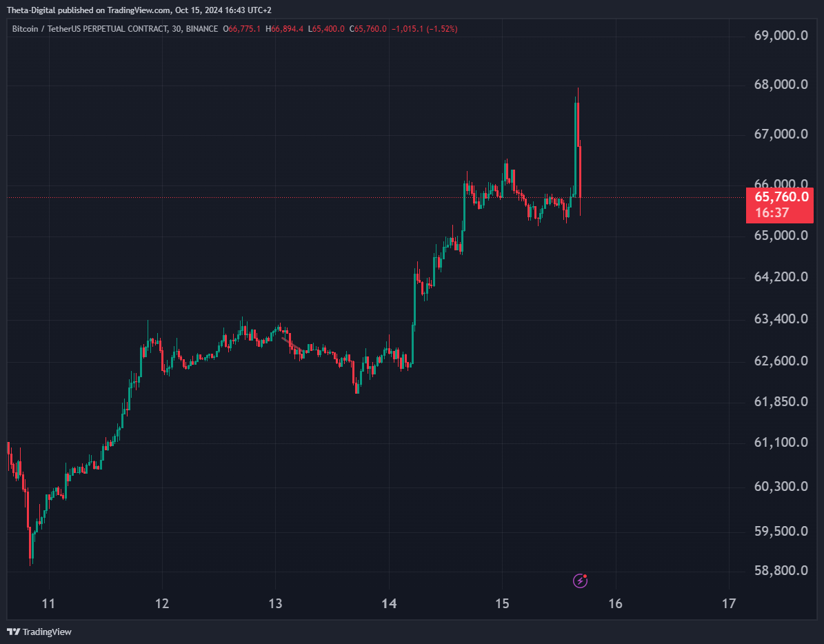Image resolution: width=824 pixels, height=644 pixels.
Task: Click the 59,500.0 price axis label
Action: tap(781, 531)
